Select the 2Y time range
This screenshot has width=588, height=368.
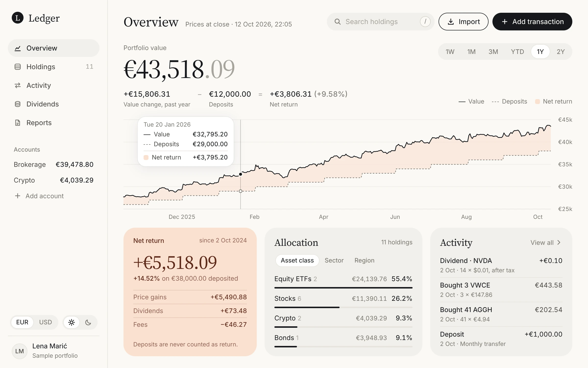pos(561,52)
